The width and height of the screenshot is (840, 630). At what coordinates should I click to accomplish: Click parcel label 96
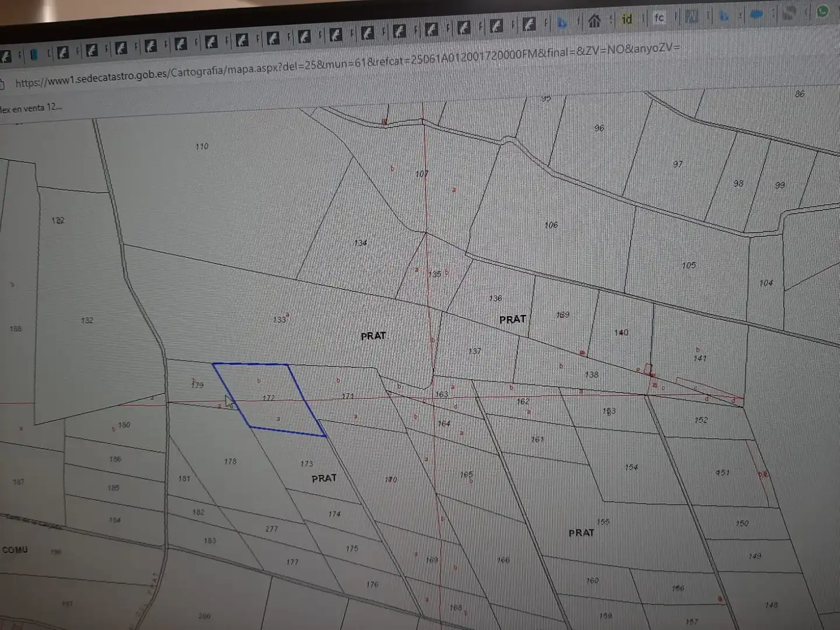click(x=599, y=128)
